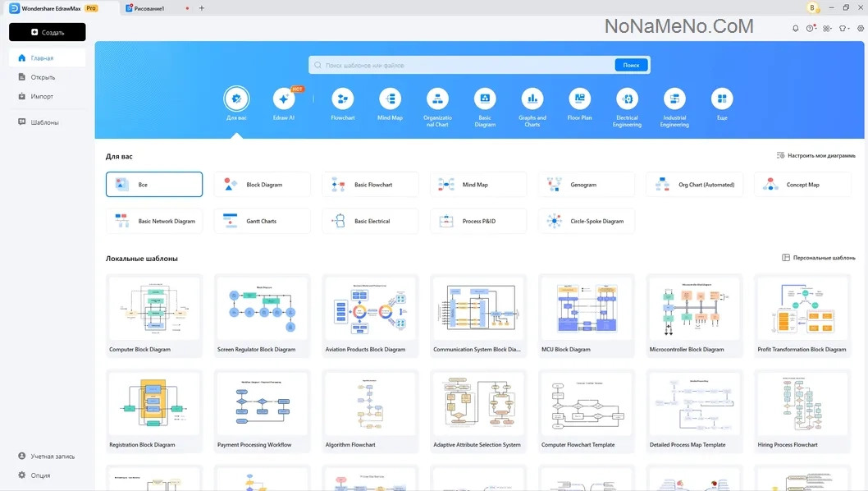Choose the Floor Plan category icon
Image resolution: width=868 pixels, height=491 pixels.
tap(579, 99)
